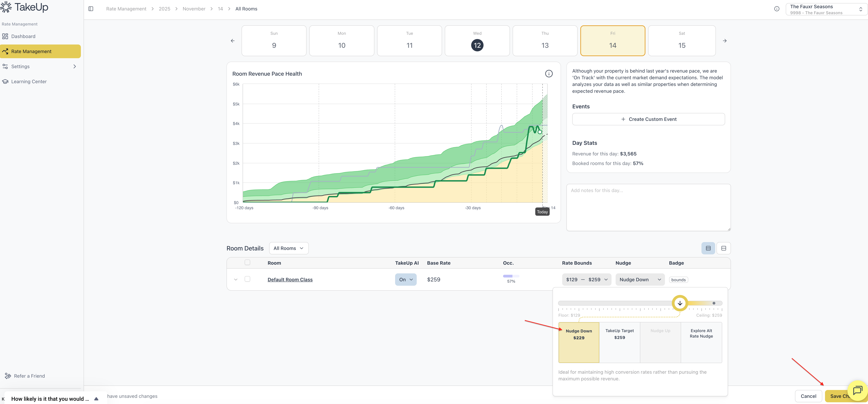Open the chat support bubble
Image resolution: width=868 pixels, height=404 pixels.
pos(857,390)
